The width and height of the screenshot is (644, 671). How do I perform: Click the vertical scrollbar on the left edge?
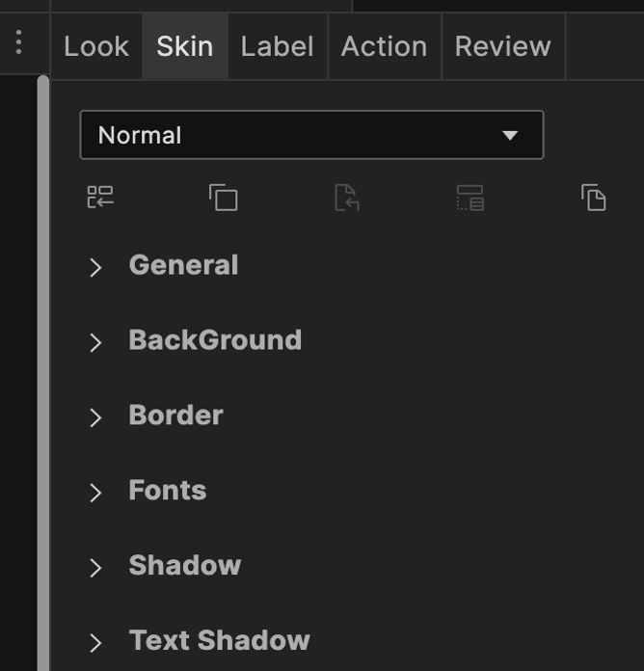point(43,366)
